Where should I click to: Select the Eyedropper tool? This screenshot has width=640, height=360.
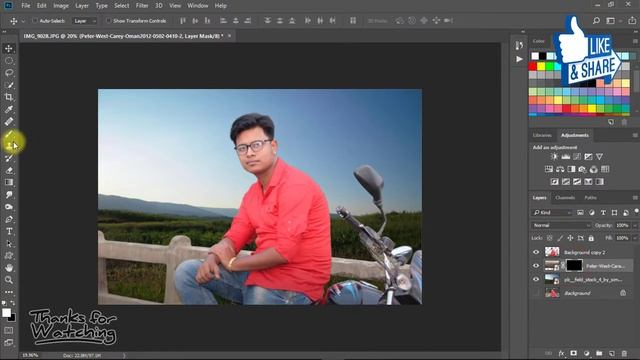[x=9, y=109]
